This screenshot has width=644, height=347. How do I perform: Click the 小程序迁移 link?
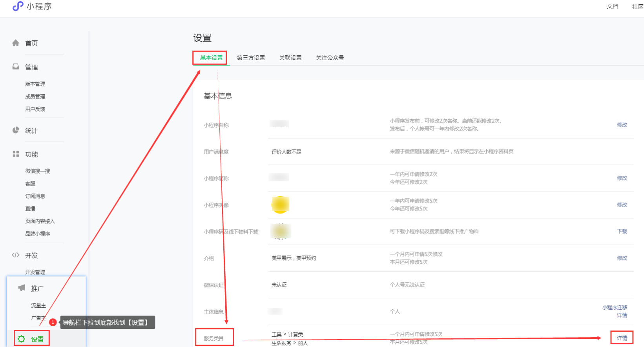pyautogui.click(x=615, y=307)
